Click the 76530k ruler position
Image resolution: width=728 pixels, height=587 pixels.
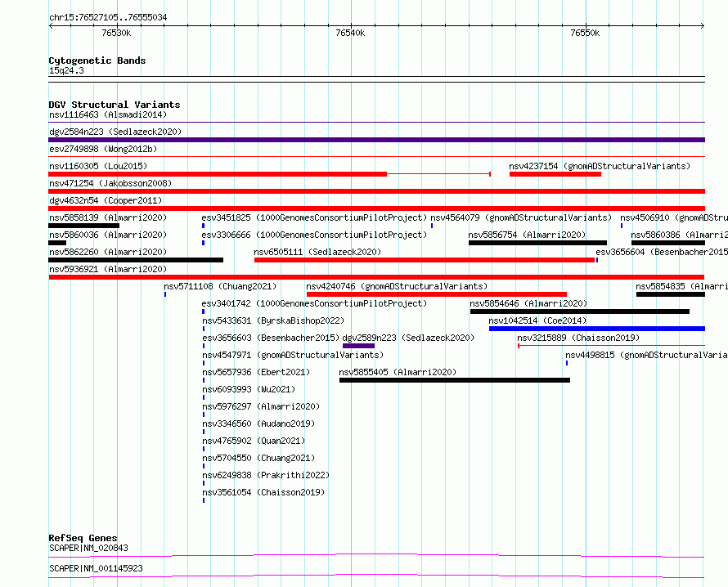point(116,33)
